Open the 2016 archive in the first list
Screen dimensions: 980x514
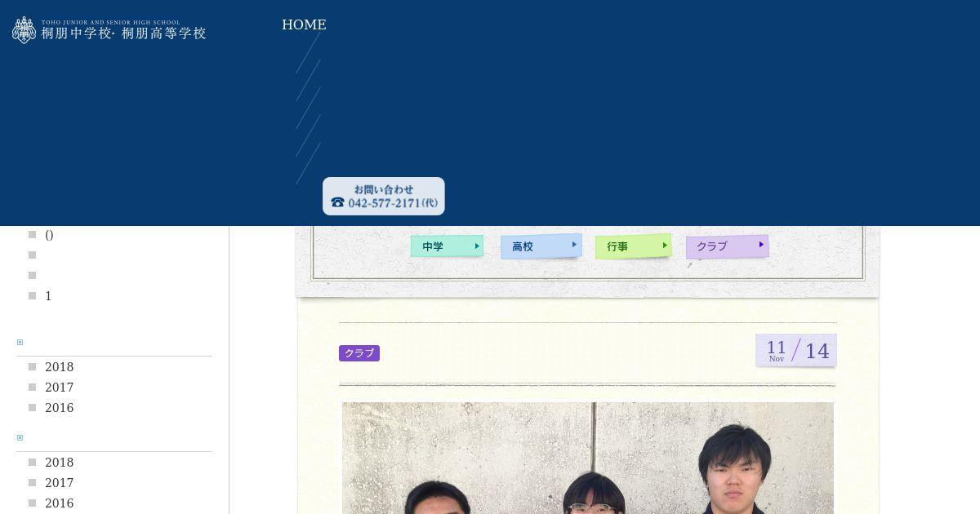pos(59,408)
